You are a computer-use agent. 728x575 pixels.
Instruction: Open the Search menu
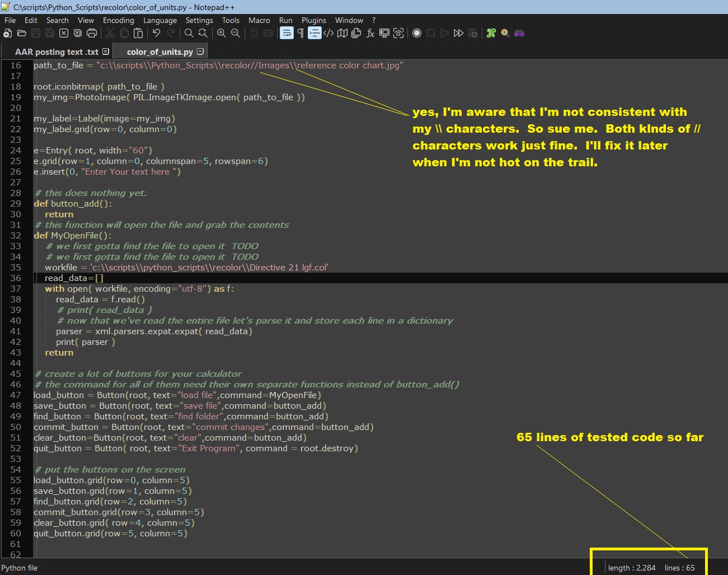pyautogui.click(x=58, y=20)
